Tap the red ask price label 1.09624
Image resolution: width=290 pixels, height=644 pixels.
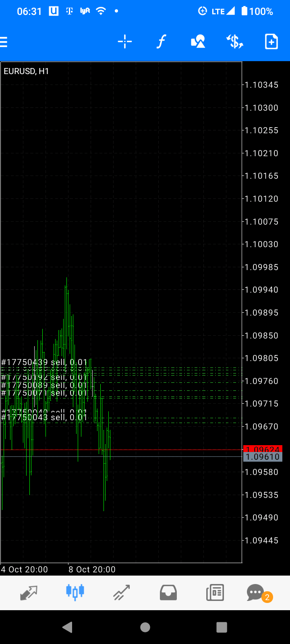point(263,449)
